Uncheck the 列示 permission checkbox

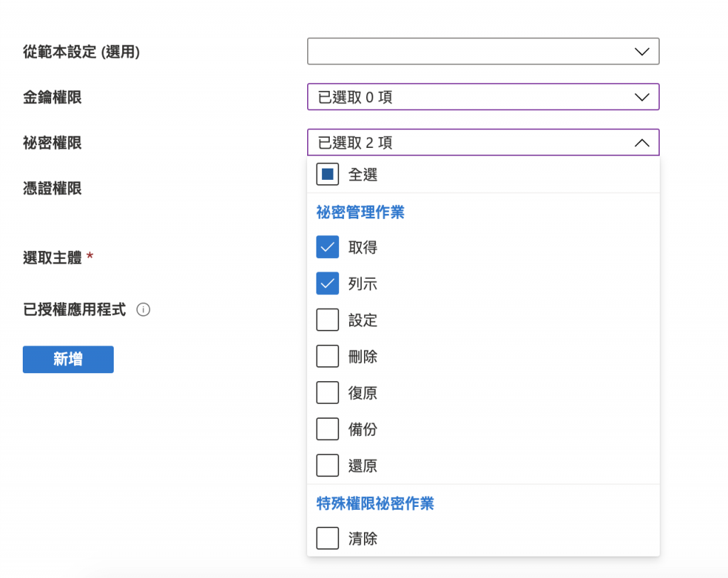[x=328, y=284]
